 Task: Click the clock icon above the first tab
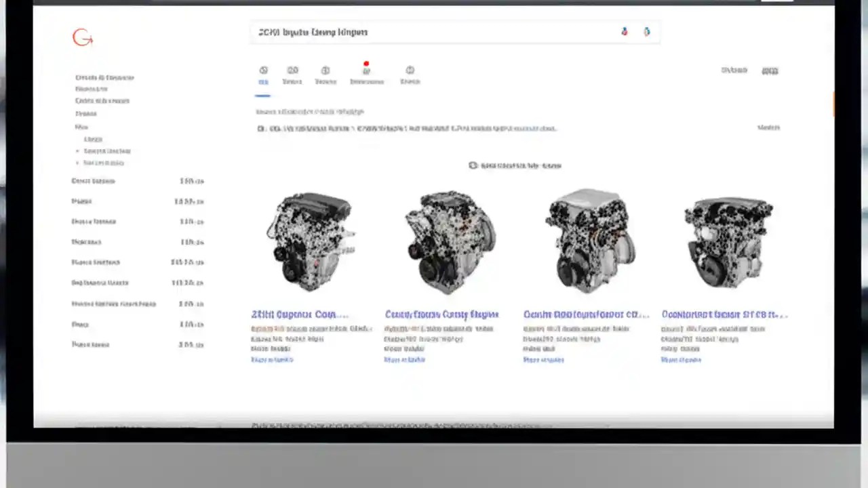(x=263, y=70)
